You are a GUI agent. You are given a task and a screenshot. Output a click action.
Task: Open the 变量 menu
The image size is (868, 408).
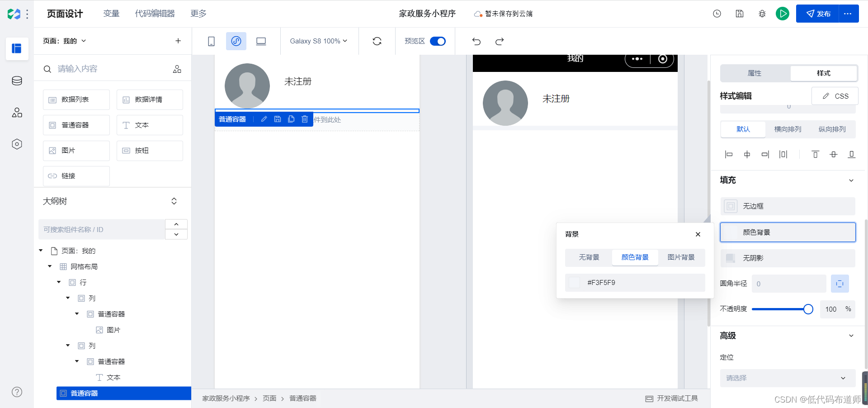pyautogui.click(x=111, y=14)
